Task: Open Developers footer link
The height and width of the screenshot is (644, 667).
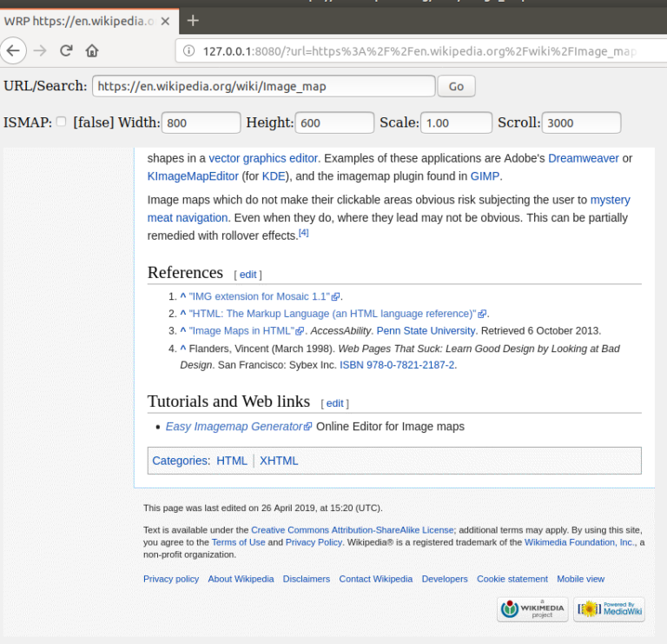Action: 445,580
